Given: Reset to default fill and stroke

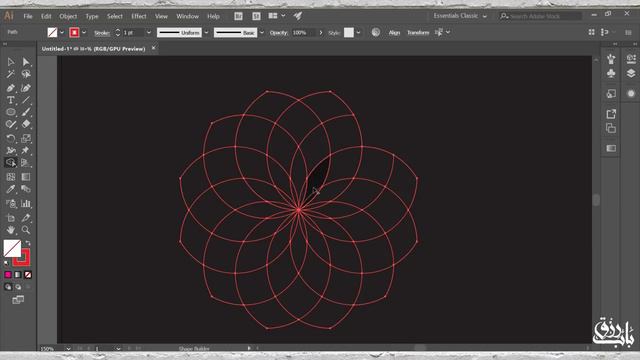Looking at the screenshot, I should (x=6, y=263).
